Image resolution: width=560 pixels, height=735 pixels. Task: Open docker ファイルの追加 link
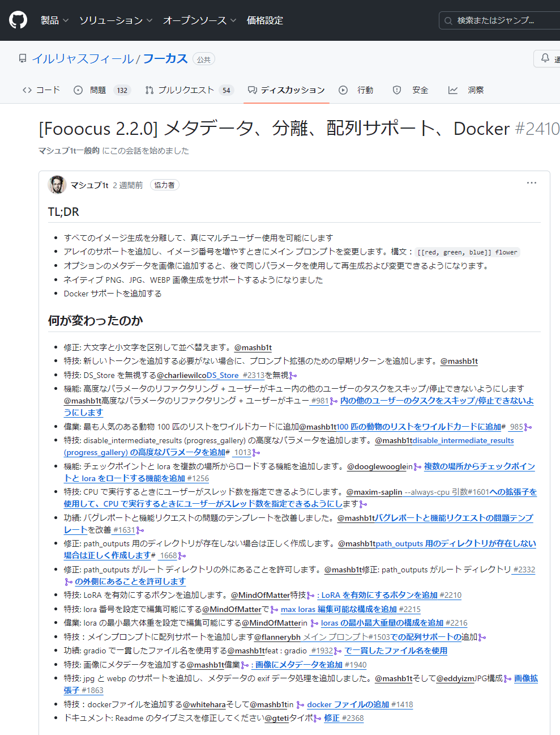[x=348, y=704]
